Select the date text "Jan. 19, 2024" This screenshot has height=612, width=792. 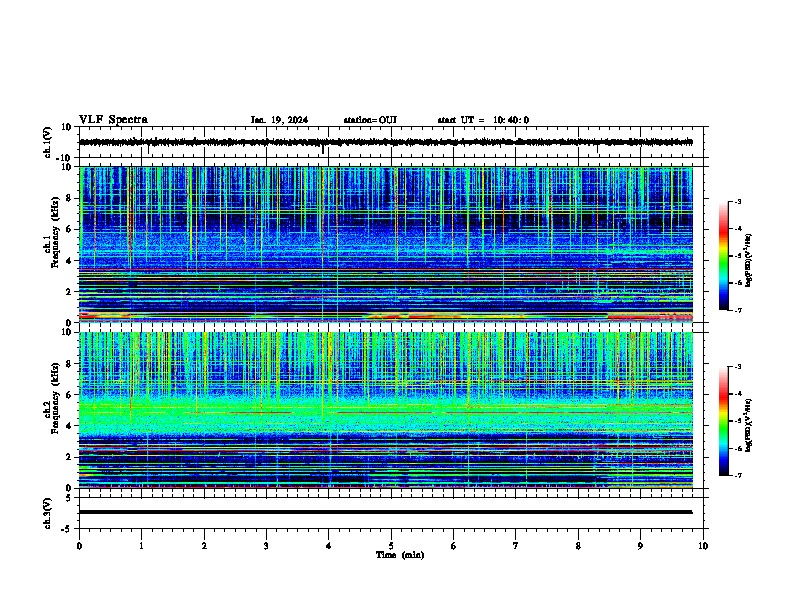tap(279, 120)
